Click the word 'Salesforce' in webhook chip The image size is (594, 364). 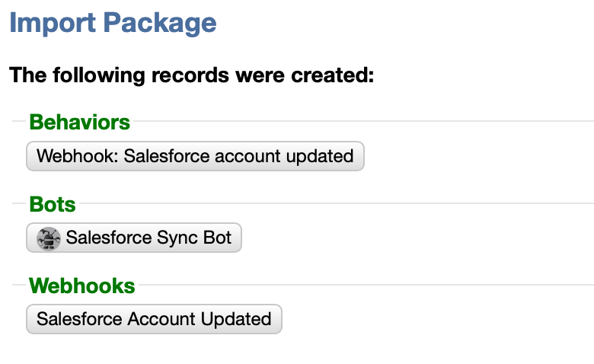[79, 319]
